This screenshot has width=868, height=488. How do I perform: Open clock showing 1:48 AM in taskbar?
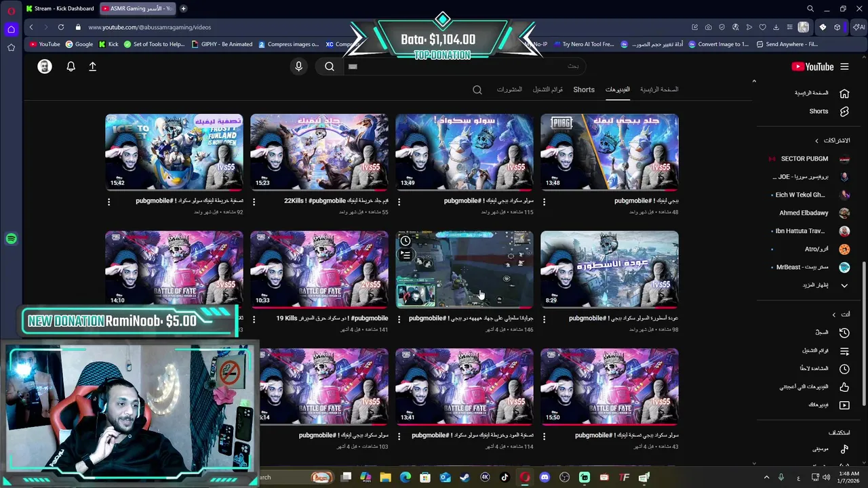click(848, 477)
